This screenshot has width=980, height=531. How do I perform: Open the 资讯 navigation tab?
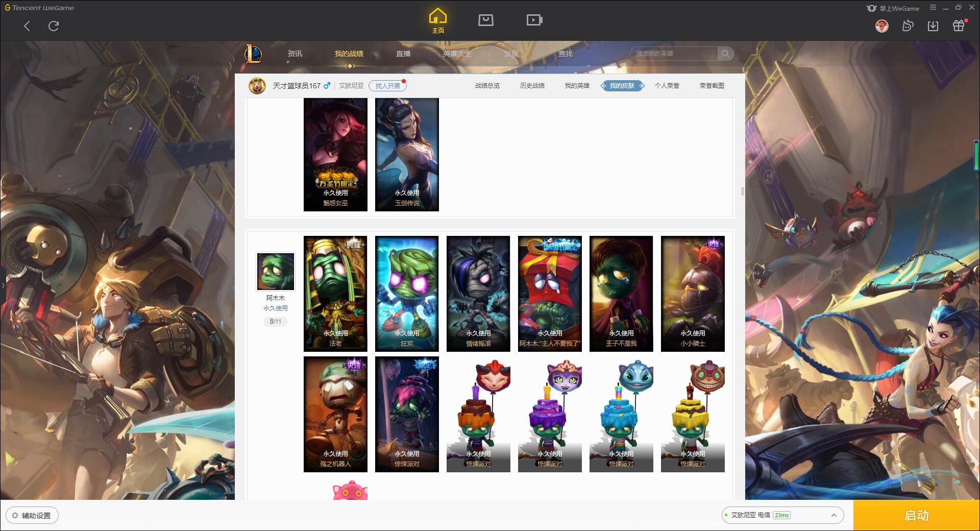click(x=295, y=54)
